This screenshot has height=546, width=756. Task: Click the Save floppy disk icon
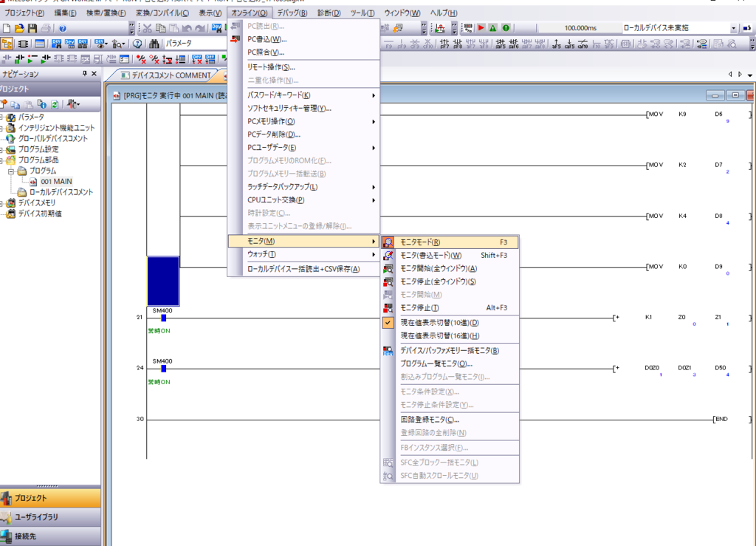pos(32,29)
